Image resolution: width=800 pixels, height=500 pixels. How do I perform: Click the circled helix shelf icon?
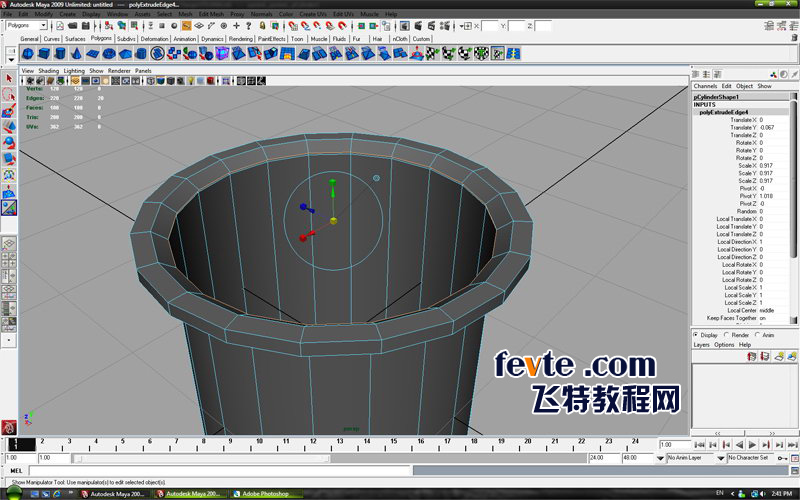158,54
